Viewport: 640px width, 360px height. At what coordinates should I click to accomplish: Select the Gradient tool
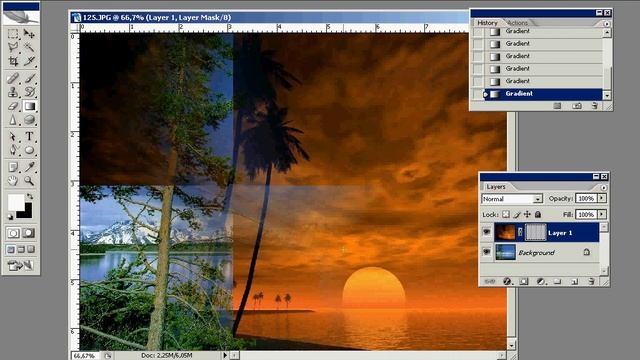click(29, 106)
